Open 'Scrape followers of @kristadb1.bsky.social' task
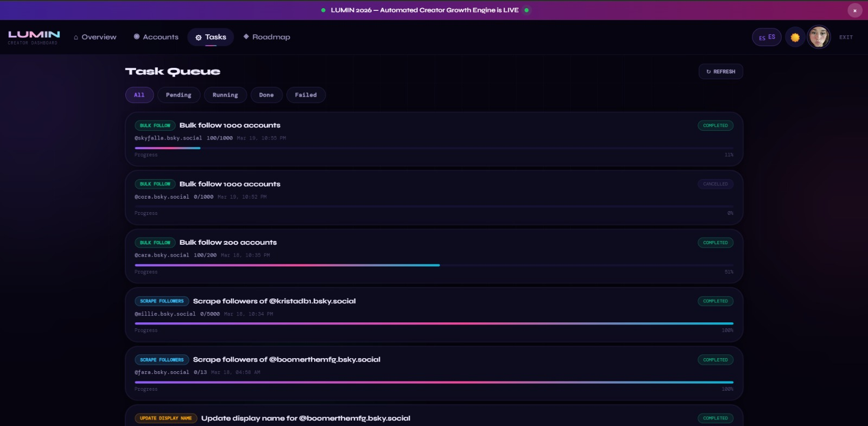The image size is (868, 426). pos(275,301)
